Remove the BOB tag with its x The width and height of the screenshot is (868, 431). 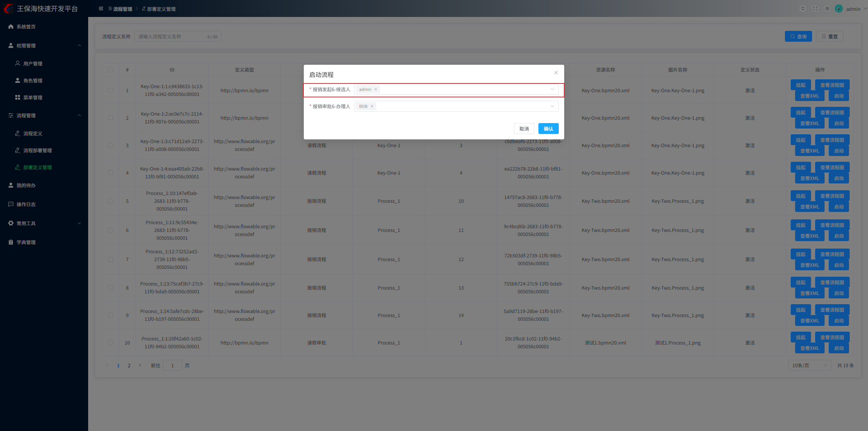click(372, 106)
